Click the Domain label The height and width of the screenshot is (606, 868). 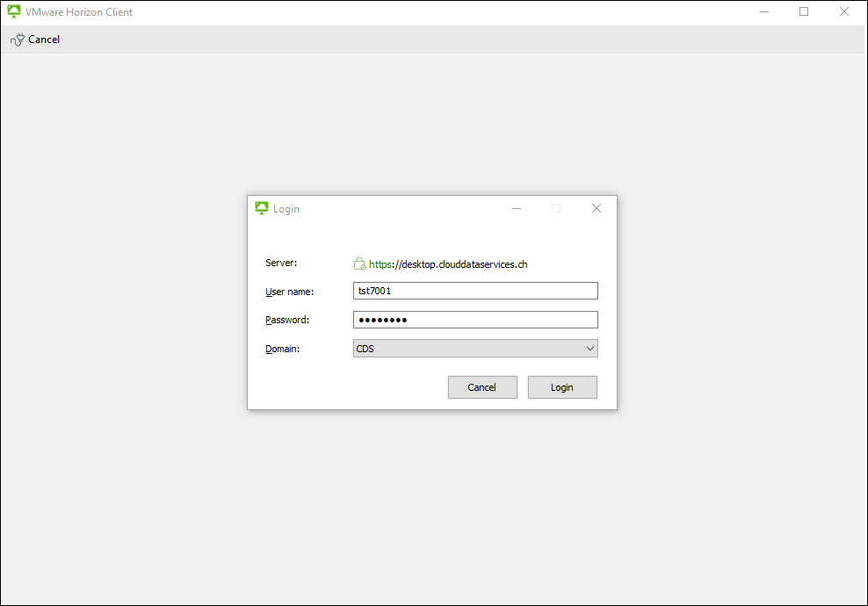click(283, 349)
